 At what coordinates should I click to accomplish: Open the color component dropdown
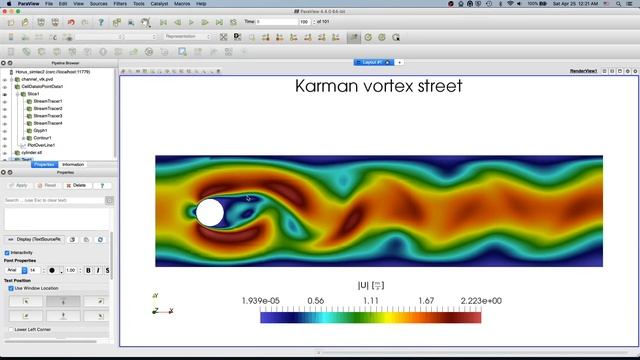tap(141, 37)
